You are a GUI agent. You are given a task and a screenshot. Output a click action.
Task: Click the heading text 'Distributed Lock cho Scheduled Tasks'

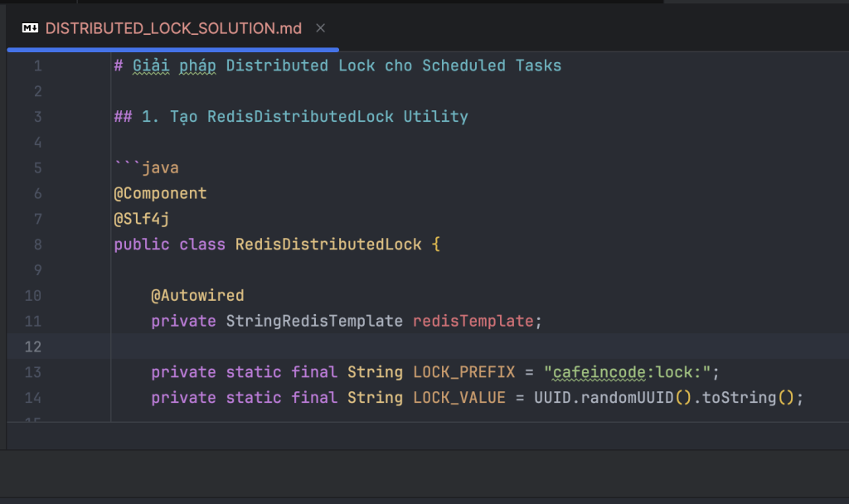394,66
